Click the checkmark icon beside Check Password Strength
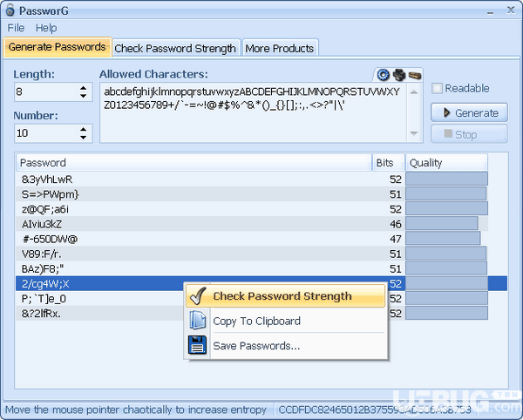Viewport: 523px width, 420px height. [198, 295]
